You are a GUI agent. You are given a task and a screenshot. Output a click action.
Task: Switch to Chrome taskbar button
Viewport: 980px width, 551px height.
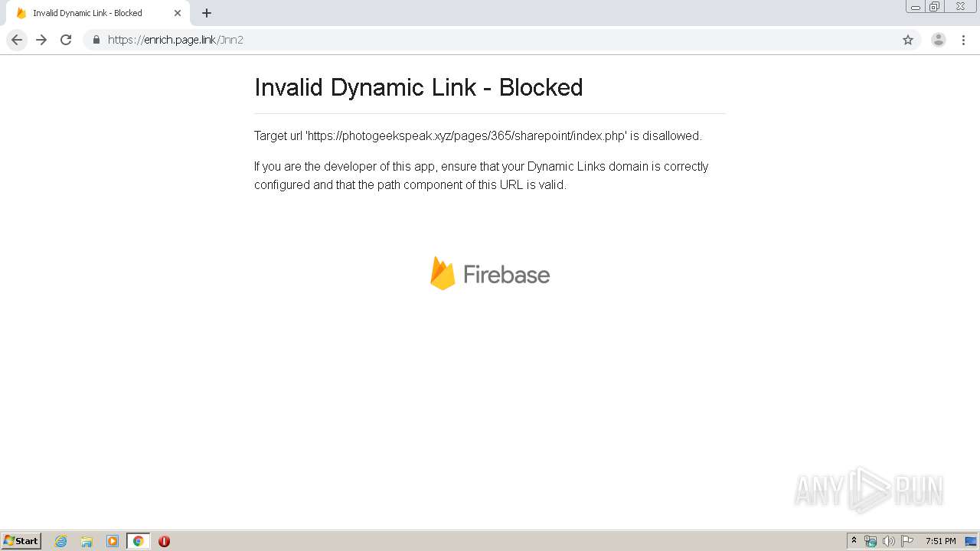[138, 541]
